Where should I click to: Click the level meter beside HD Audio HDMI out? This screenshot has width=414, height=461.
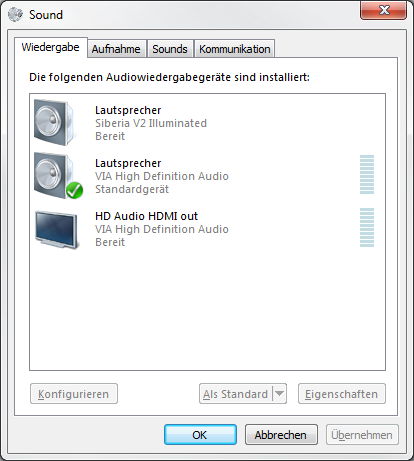click(x=367, y=227)
